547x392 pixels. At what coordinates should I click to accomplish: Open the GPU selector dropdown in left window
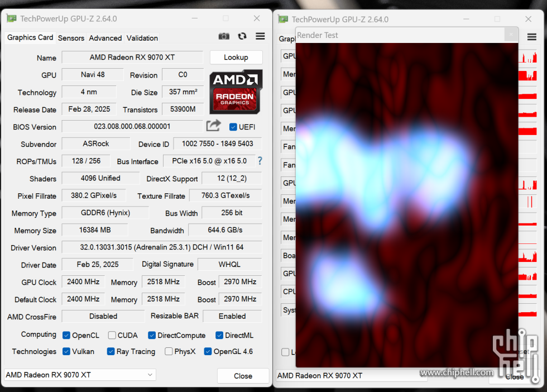[80, 375]
